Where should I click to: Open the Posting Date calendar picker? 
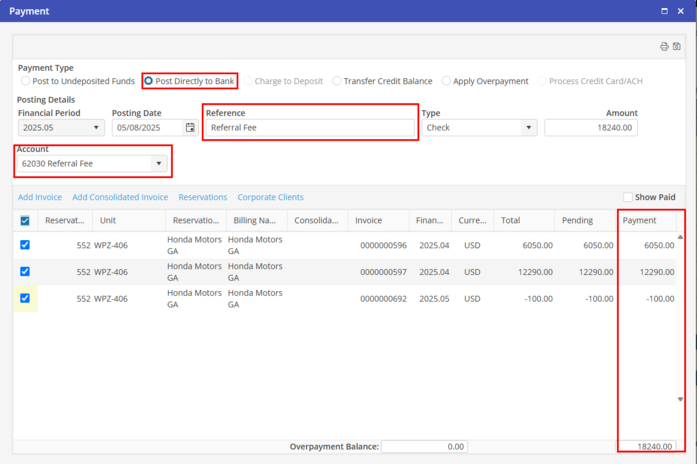pos(190,128)
